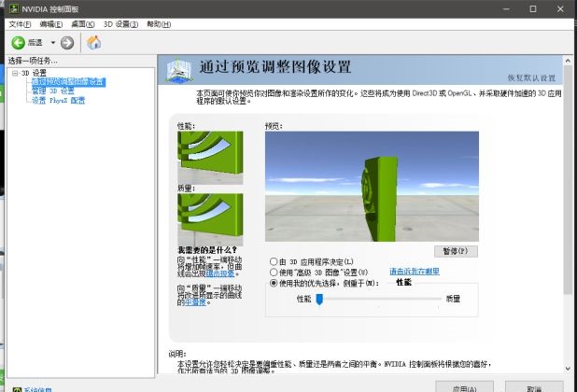Open the 系统信息 link at bottom left

37,389
